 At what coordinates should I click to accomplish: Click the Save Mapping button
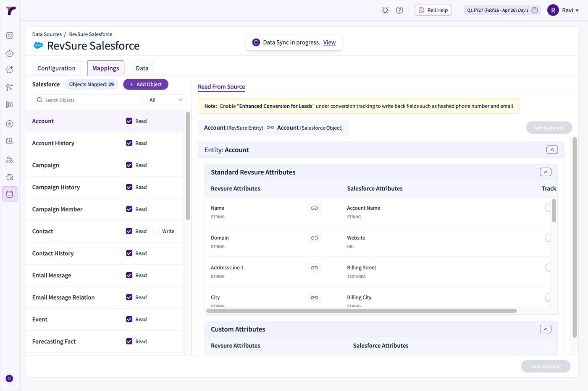[x=546, y=366]
